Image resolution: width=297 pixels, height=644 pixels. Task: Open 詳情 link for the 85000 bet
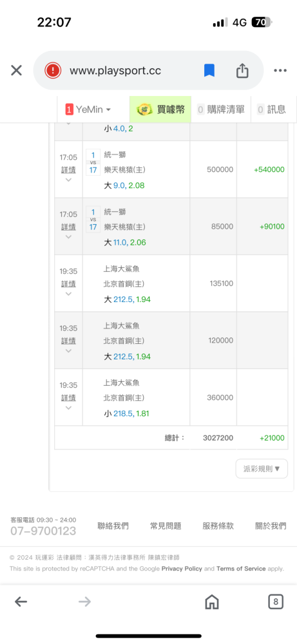pos(68,227)
